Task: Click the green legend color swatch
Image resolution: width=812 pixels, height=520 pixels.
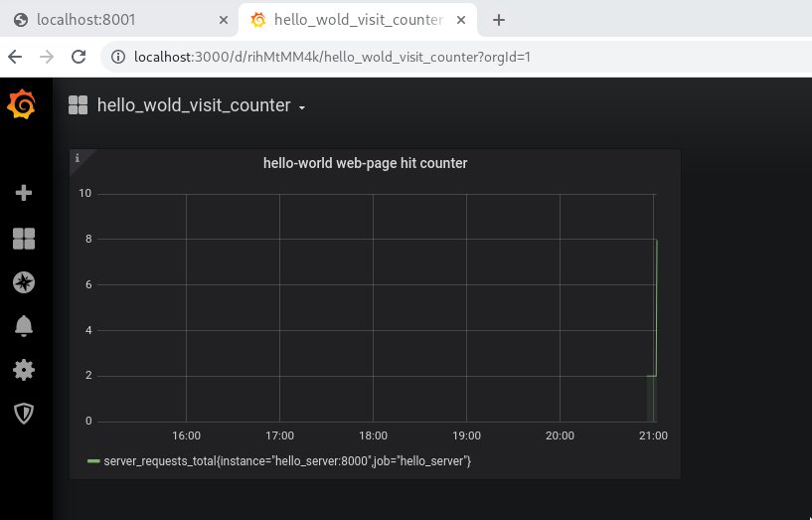Action: click(x=93, y=461)
